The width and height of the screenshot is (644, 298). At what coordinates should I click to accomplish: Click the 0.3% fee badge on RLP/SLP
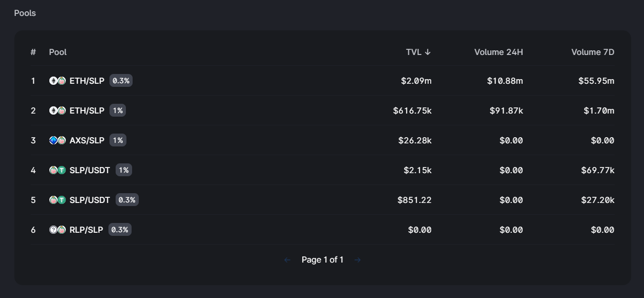[x=120, y=230]
